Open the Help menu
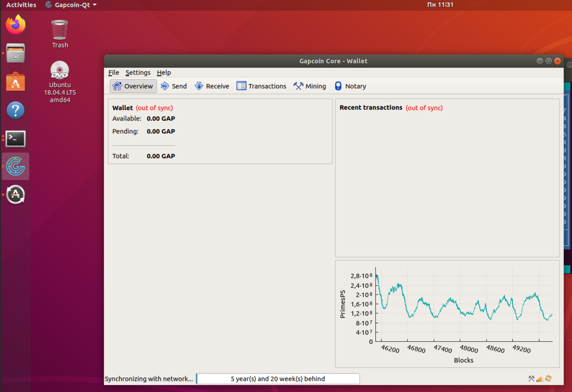Screen dimensions: 572x392 tap(164, 72)
